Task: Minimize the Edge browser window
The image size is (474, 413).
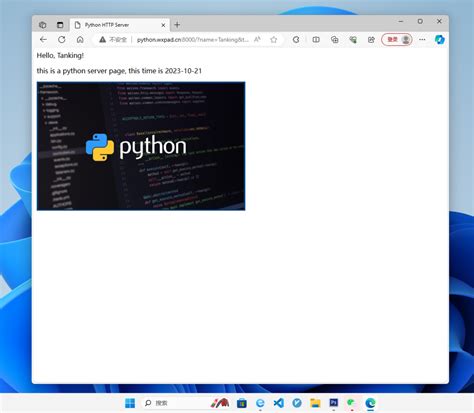Action: click(401, 21)
